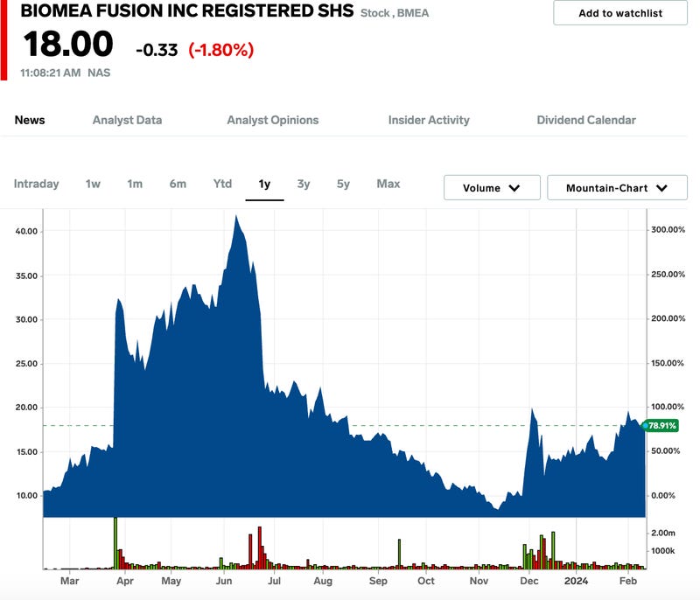Image resolution: width=700 pixels, height=600 pixels.
Task: Click the green 78.91% price marker
Action: [x=662, y=426]
